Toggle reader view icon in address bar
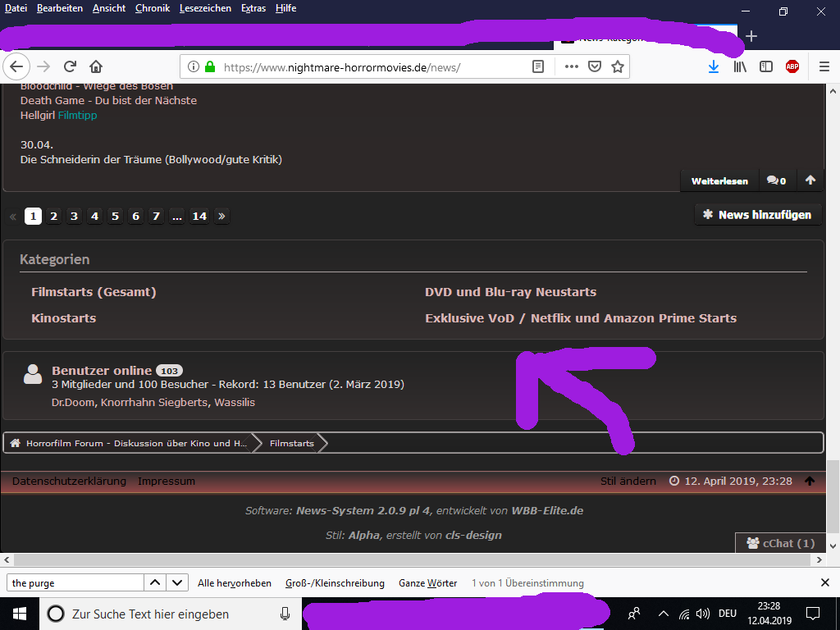Image resolution: width=840 pixels, height=630 pixels. (x=537, y=66)
